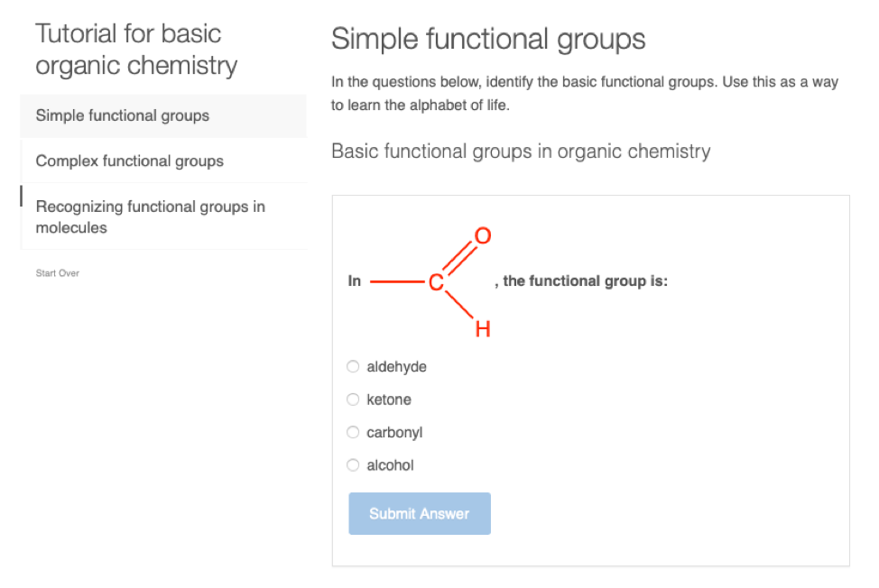Mark alcohol as the answer
Image resolution: width=879 pixels, height=588 pixels.
(353, 465)
